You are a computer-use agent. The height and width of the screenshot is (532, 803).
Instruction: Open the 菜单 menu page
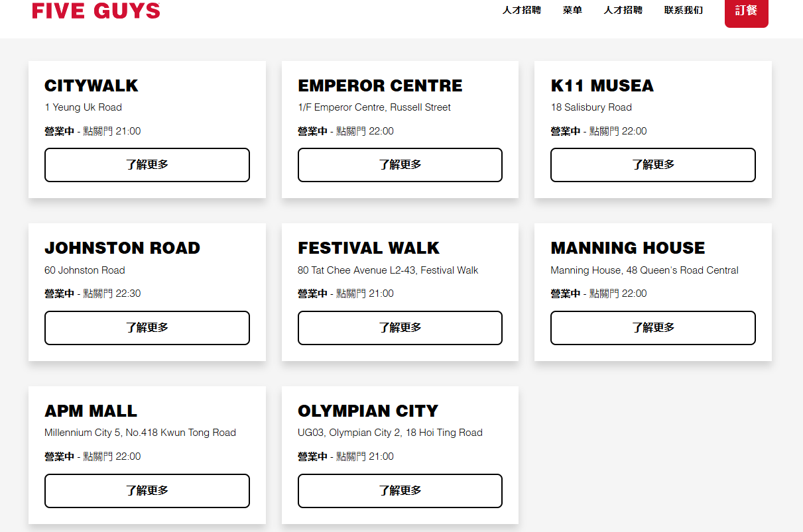(x=572, y=11)
